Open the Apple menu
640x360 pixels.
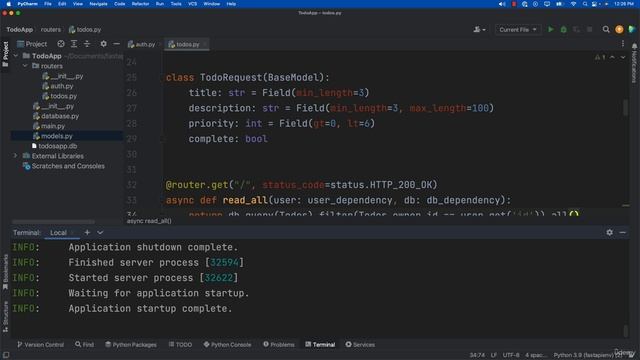tap(8, 4)
